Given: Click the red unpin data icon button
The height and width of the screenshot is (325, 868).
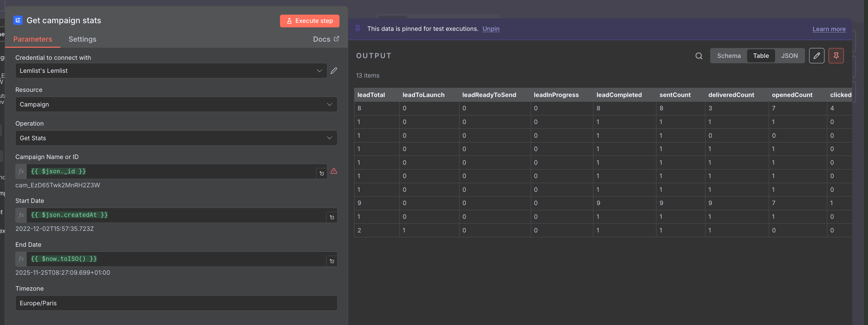Looking at the screenshot, I should [836, 56].
